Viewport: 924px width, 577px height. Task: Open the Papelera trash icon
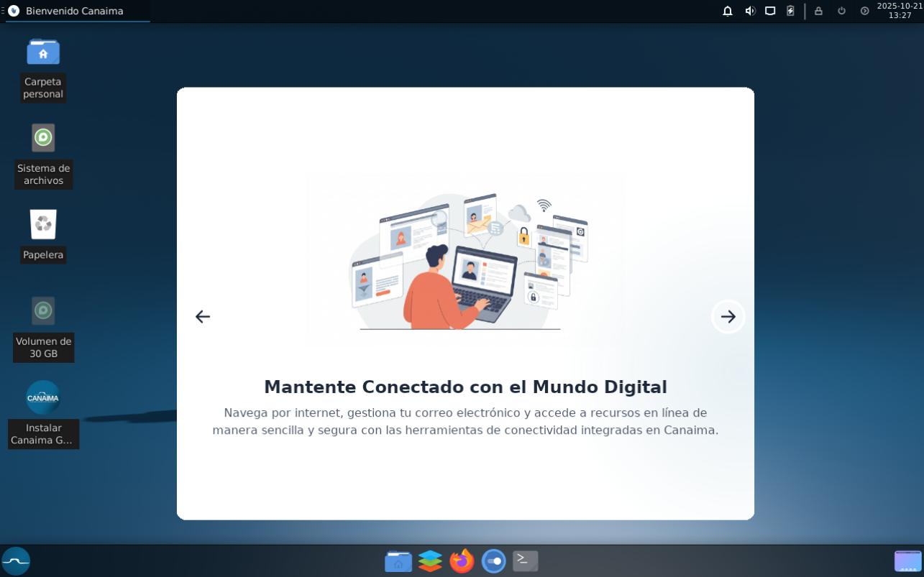tap(43, 225)
